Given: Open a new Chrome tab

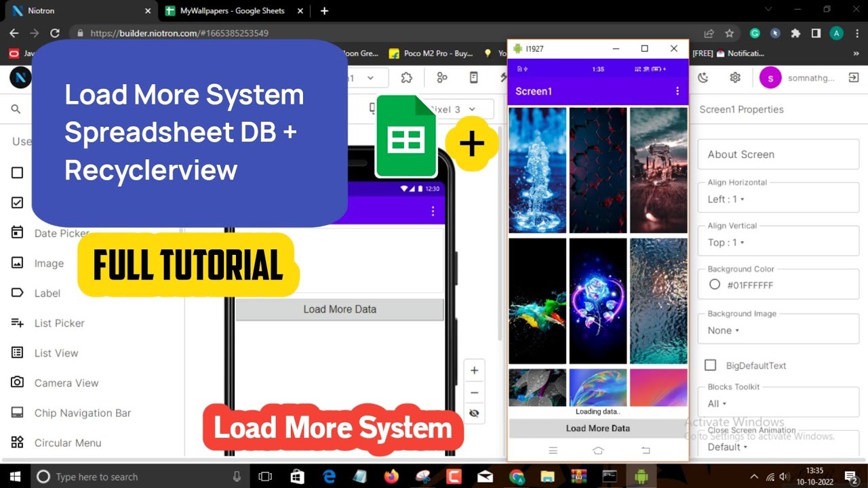Looking at the screenshot, I should click(x=324, y=11).
